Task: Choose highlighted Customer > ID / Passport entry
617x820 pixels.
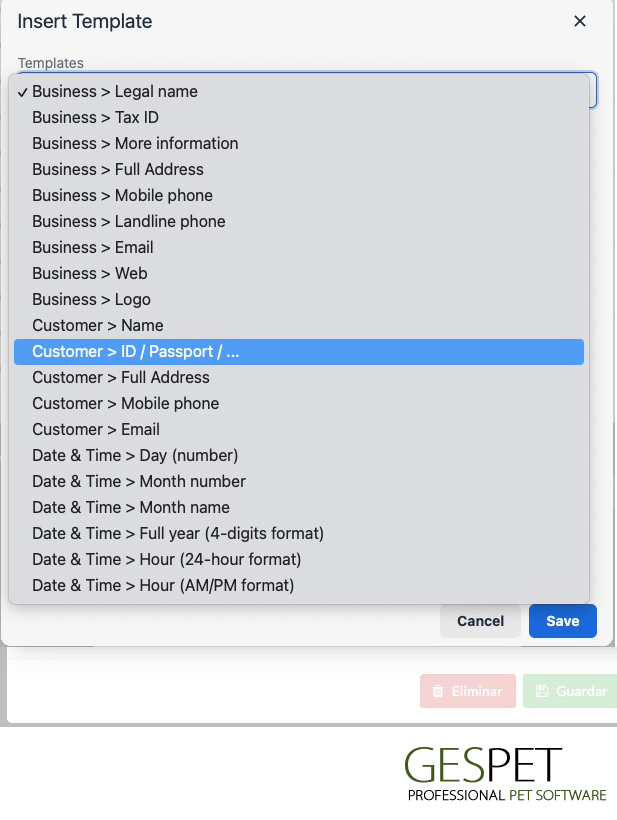Action: [299, 352]
